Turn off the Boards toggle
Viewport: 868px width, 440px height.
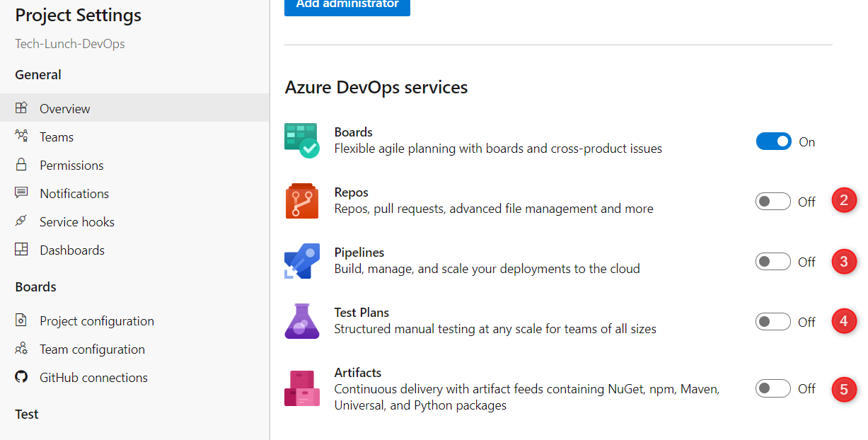pyautogui.click(x=773, y=141)
